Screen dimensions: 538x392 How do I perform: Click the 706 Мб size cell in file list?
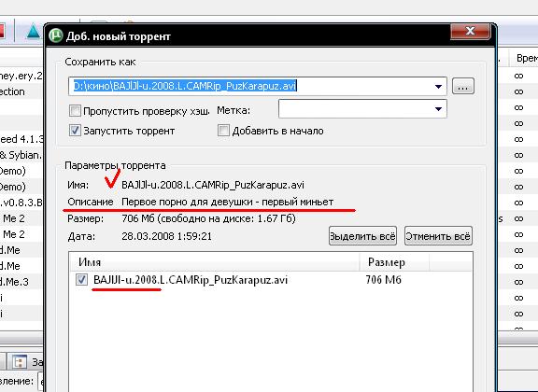(x=383, y=280)
